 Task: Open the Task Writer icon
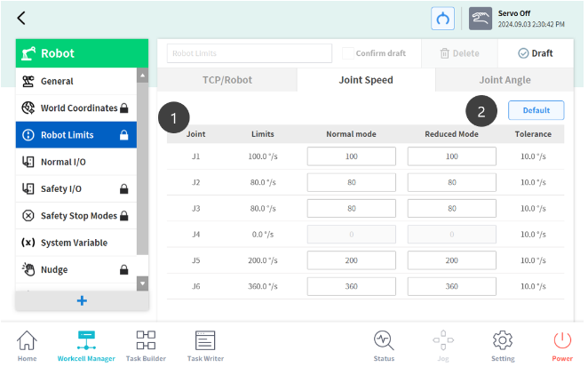tap(205, 346)
